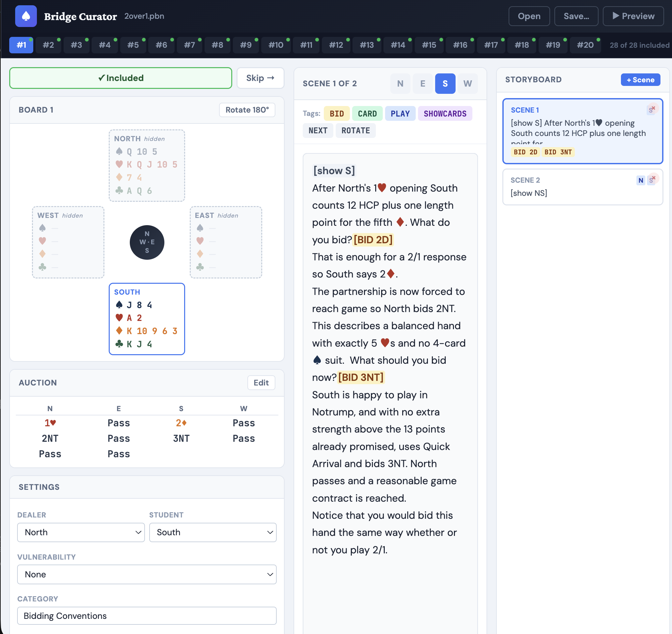Delete Scene 1 with red X

tap(654, 108)
